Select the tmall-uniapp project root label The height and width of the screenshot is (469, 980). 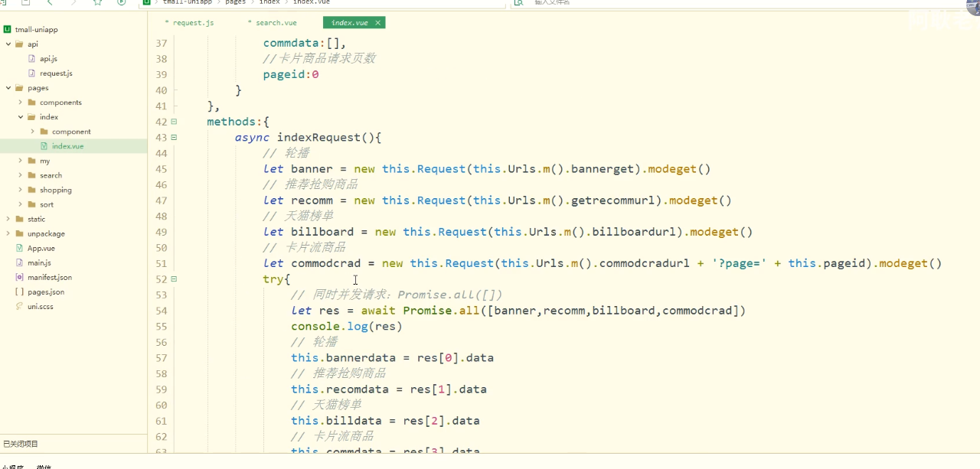[x=36, y=30]
